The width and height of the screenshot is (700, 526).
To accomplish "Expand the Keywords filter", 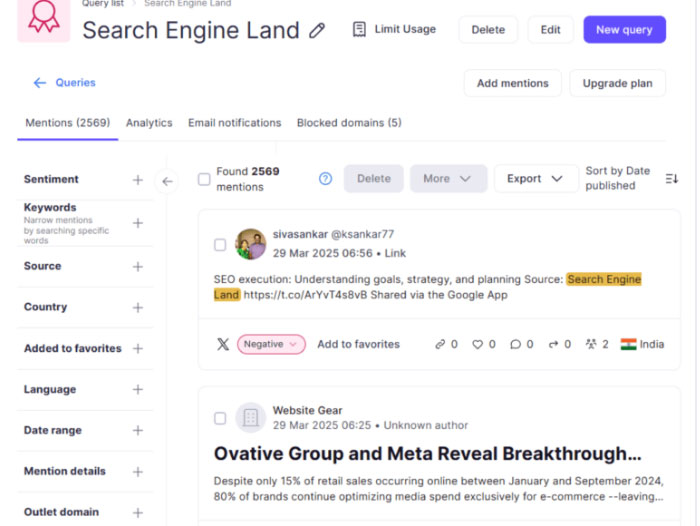I will 138,223.
